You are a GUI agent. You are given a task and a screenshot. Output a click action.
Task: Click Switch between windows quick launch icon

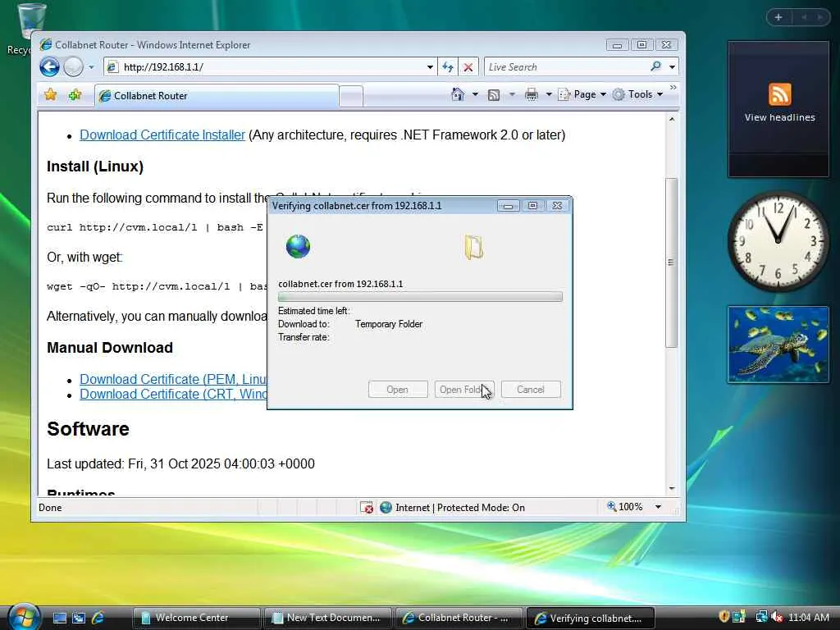point(79,618)
